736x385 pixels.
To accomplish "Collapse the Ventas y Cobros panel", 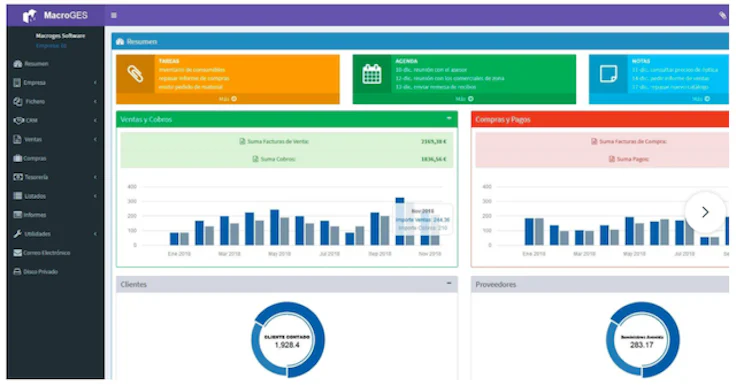I will [449, 118].
